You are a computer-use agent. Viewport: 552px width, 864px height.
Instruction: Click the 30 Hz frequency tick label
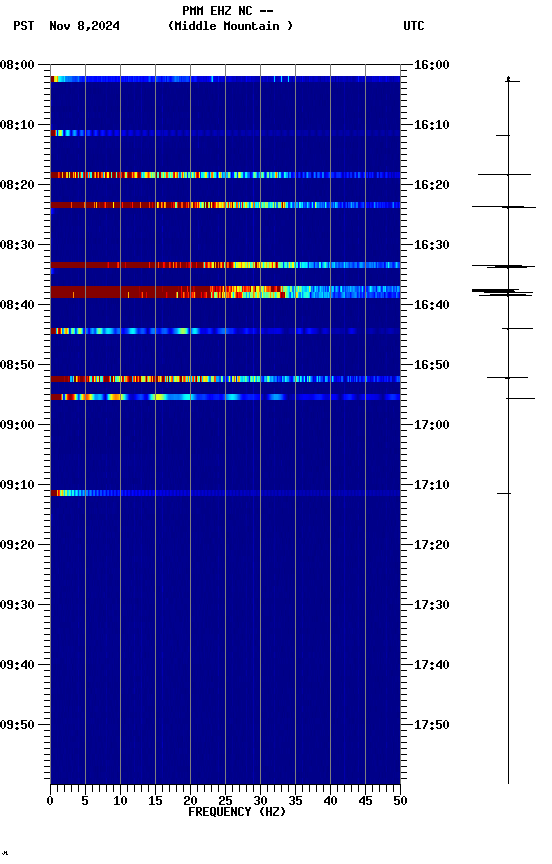pos(260,801)
